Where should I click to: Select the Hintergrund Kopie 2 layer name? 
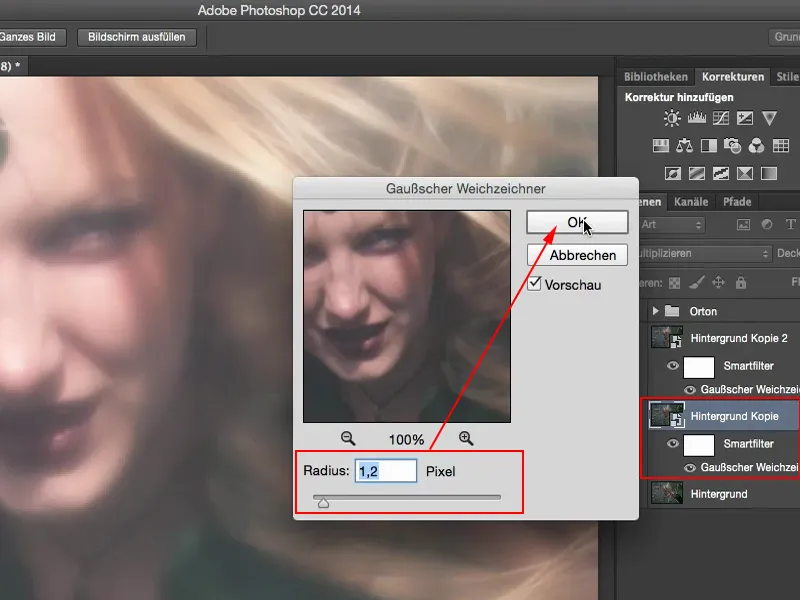[739, 338]
